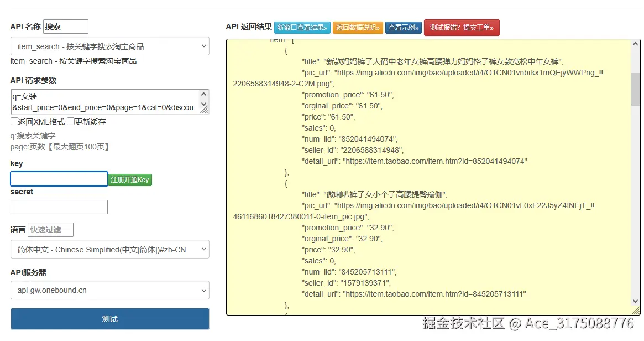Click 查看示例 button
This screenshot has height=341, width=644.
coord(404,28)
